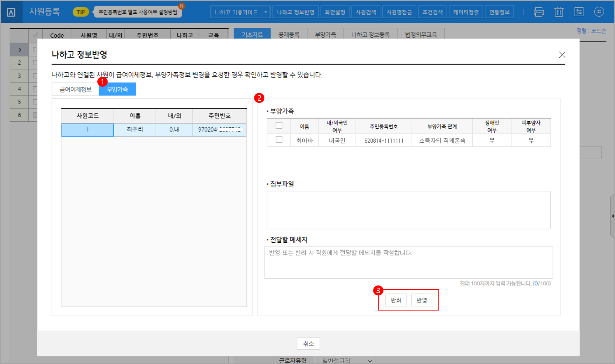Image resolution: width=615 pixels, height=364 pixels.
Task: Click the 사원명잠금 toolbar button
Action: point(399,12)
